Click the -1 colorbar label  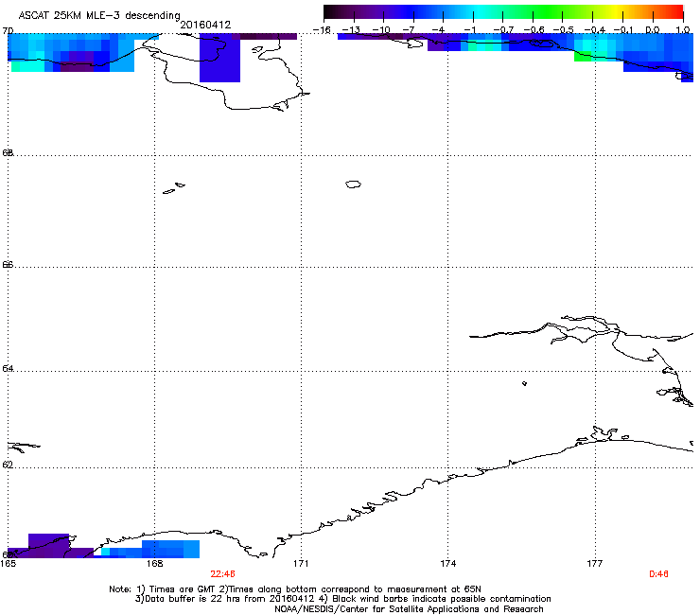[471, 30]
